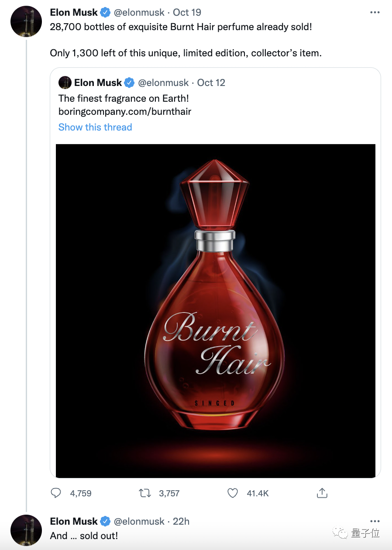Viewport: 392px width, 550px height.
Task: Open the Show this thread link
Action: tap(95, 127)
